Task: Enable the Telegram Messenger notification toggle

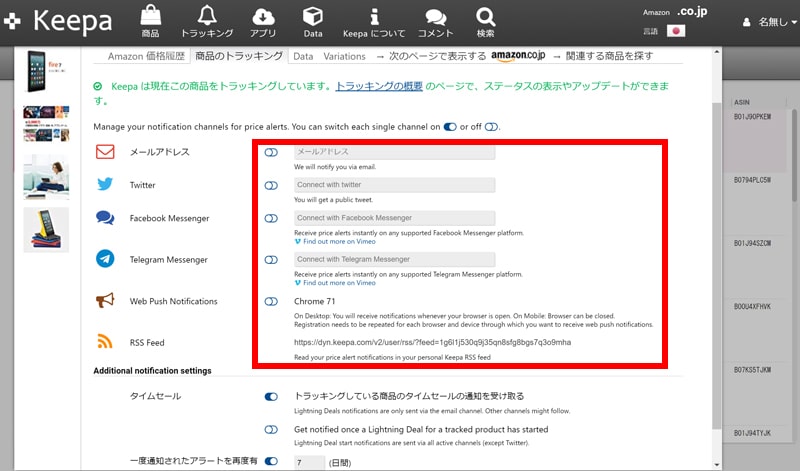Action: (271, 260)
